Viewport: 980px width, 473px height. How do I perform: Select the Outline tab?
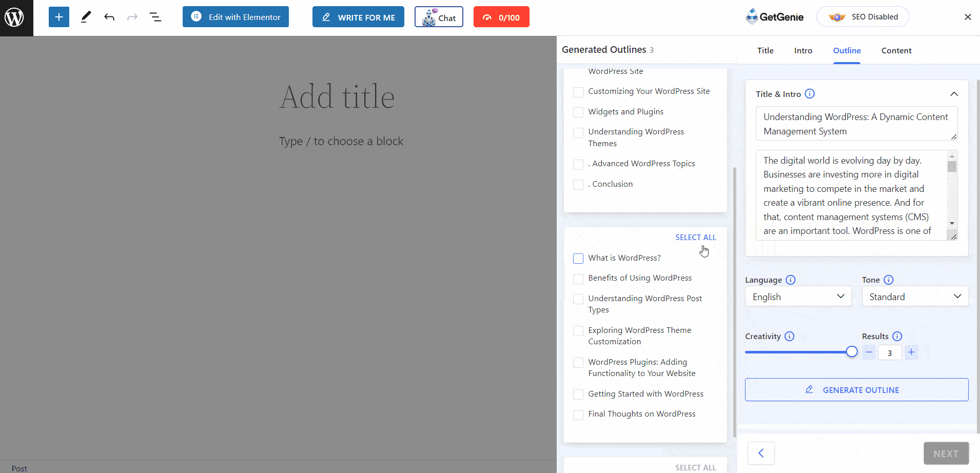[847, 50]
